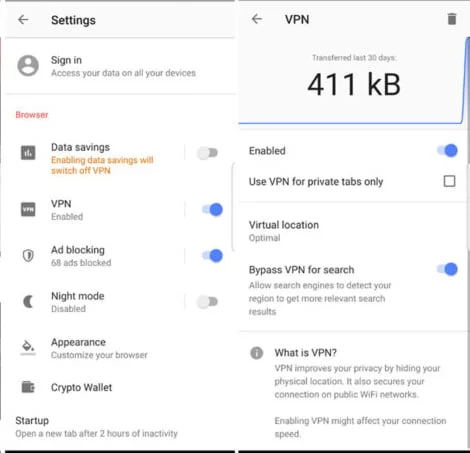
Task: Enable the Data savings switch
Action: (x=207, y=153)
